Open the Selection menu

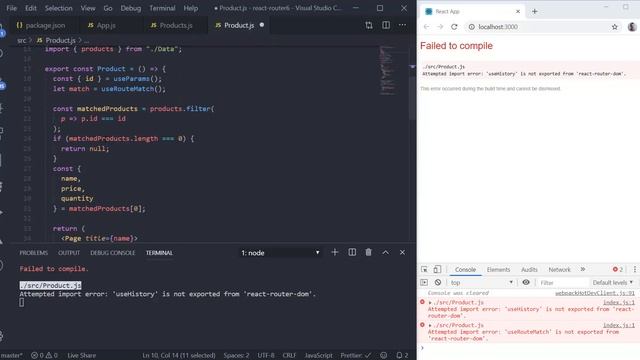pos(58,8)
